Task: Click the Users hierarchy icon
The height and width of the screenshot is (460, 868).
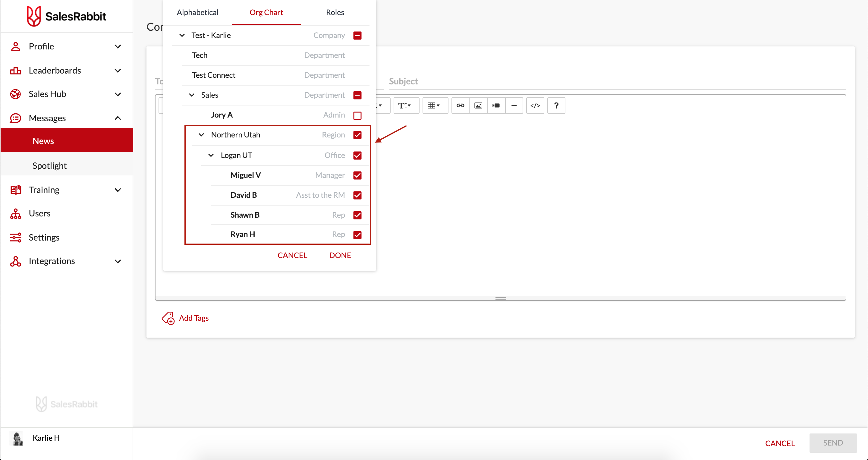Action: (15, 214)
